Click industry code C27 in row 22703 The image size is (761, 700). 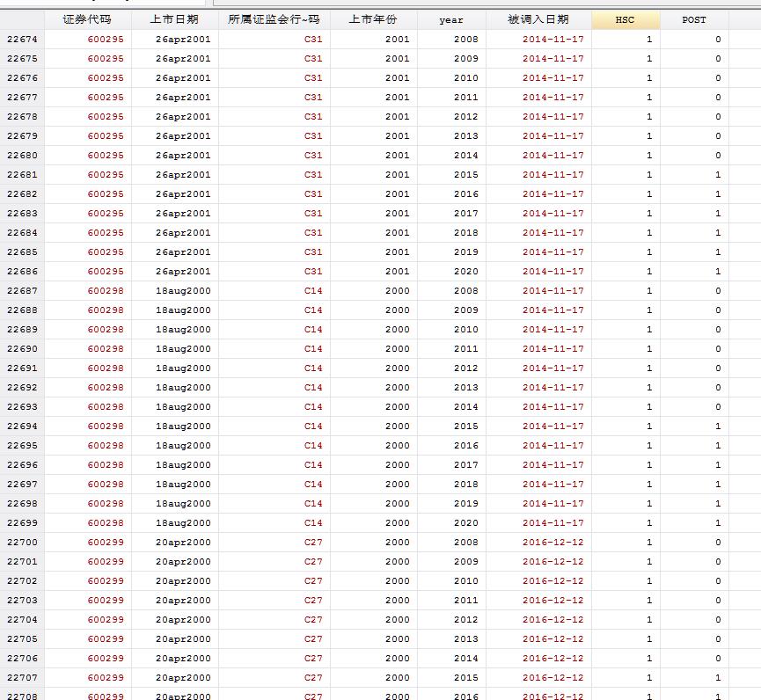[x=274, y=601]
